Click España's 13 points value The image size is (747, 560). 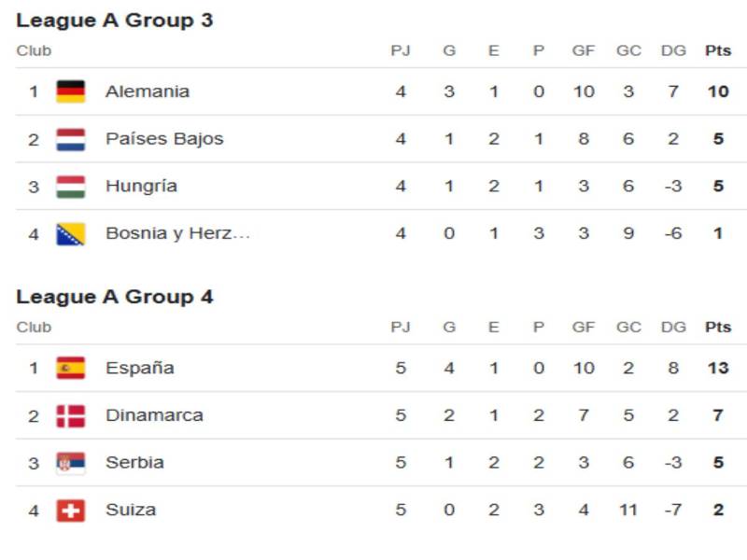tap(717, 368)
